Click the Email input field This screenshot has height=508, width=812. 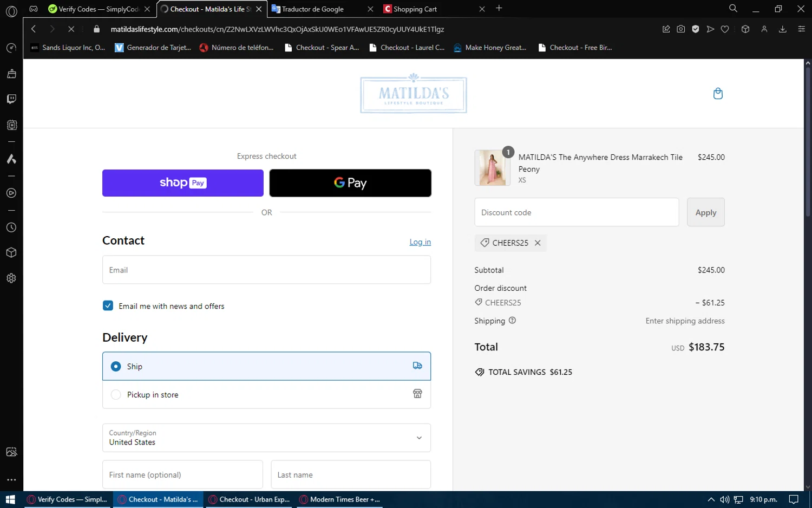[x=266, y=270]
